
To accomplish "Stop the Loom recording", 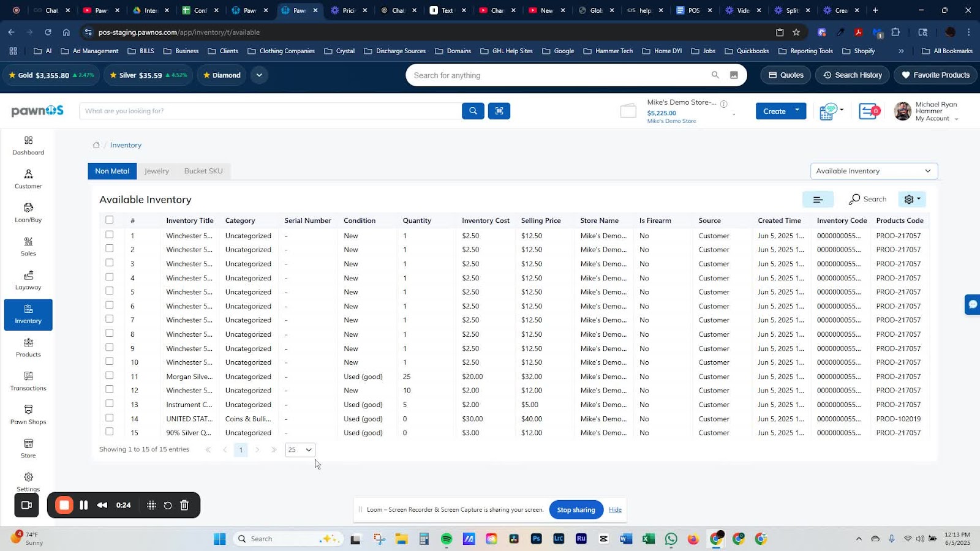I will [x=64, y=505].
